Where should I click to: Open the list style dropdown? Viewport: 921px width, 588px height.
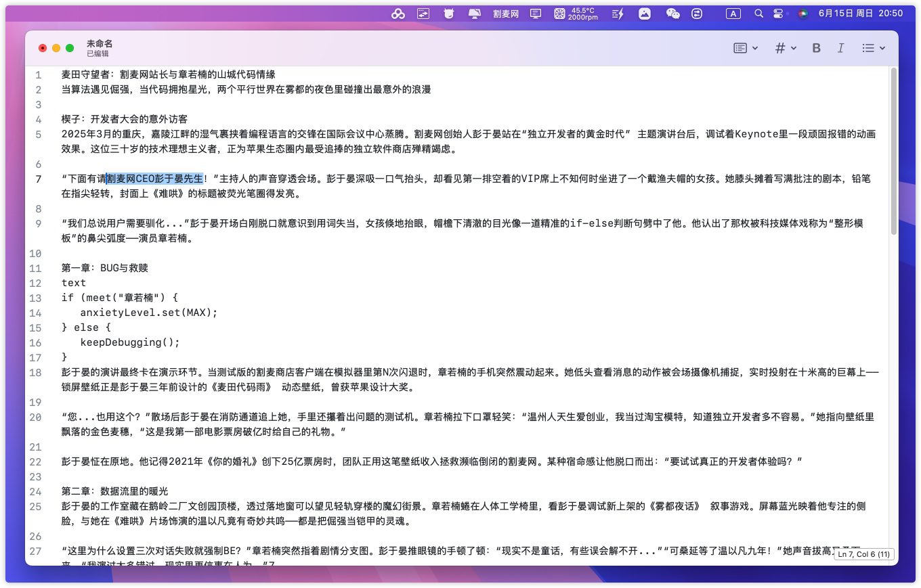[874, 48]
